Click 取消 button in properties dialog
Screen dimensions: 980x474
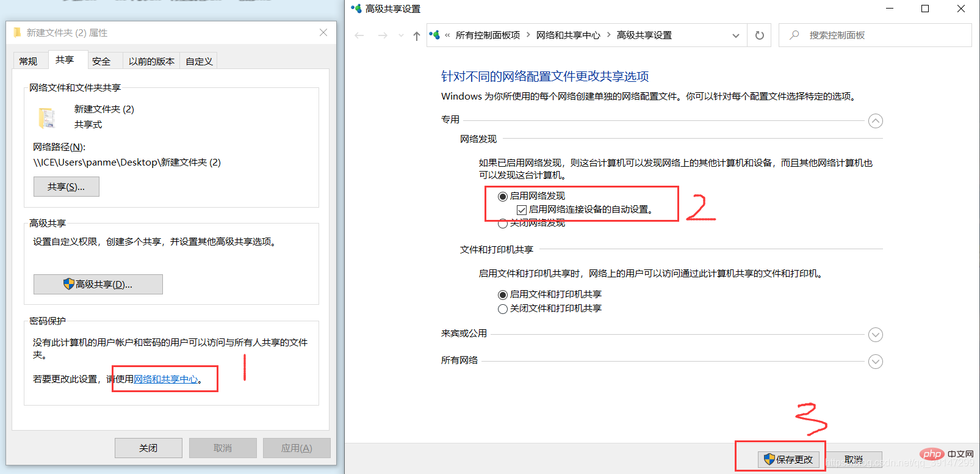223,448
